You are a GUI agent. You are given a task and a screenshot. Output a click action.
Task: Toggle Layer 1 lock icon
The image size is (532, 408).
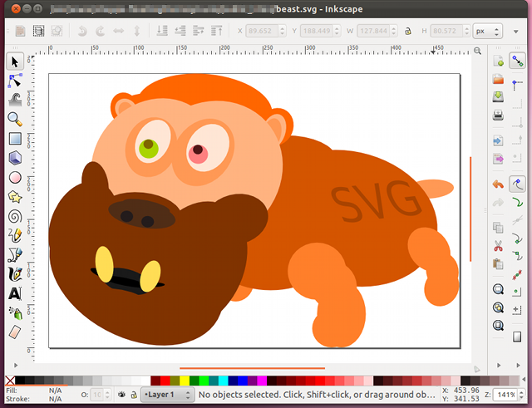134,395
